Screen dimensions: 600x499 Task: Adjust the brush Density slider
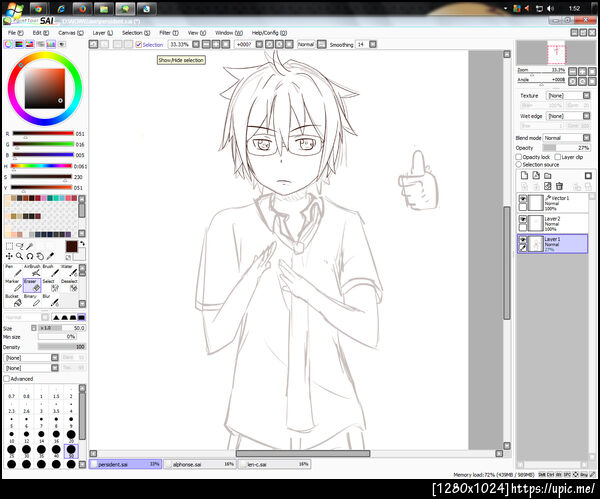point(62,347)
